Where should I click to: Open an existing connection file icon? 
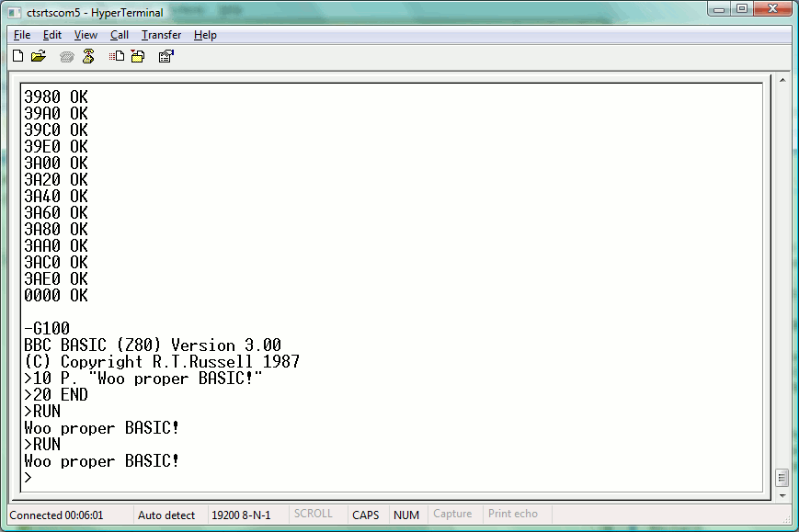[39, 56]
